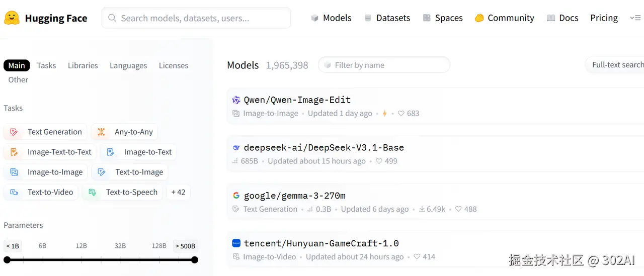644x276 pixels.
Task: Click the Any-to-Any task icon
Action: (101, 132)
